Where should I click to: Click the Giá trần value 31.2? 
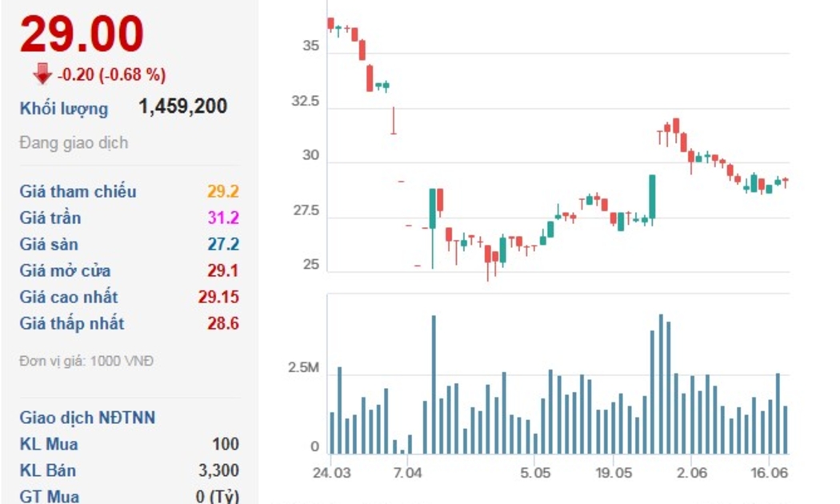coord(223,218)
